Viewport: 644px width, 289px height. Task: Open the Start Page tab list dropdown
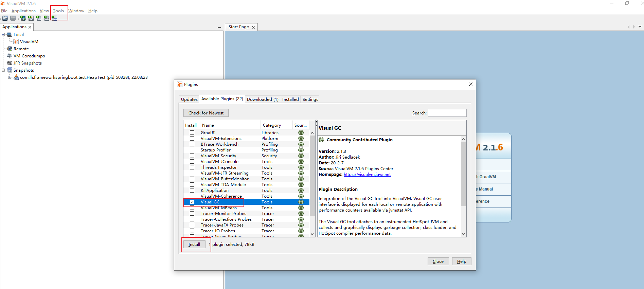[640, 26]
